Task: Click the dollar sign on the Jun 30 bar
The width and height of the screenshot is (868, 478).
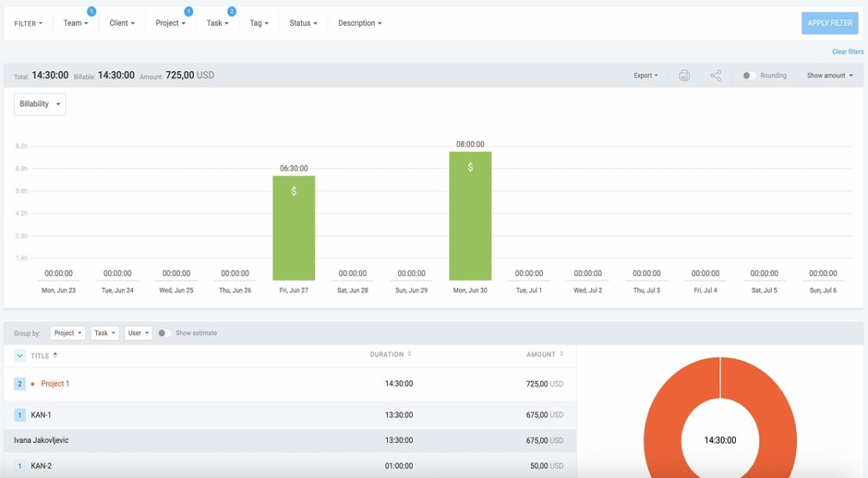Action: pos(470,167)
